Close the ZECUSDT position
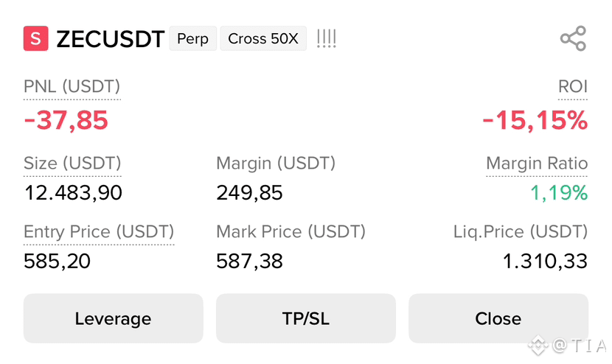612x364 pixels. click(498, 318)
